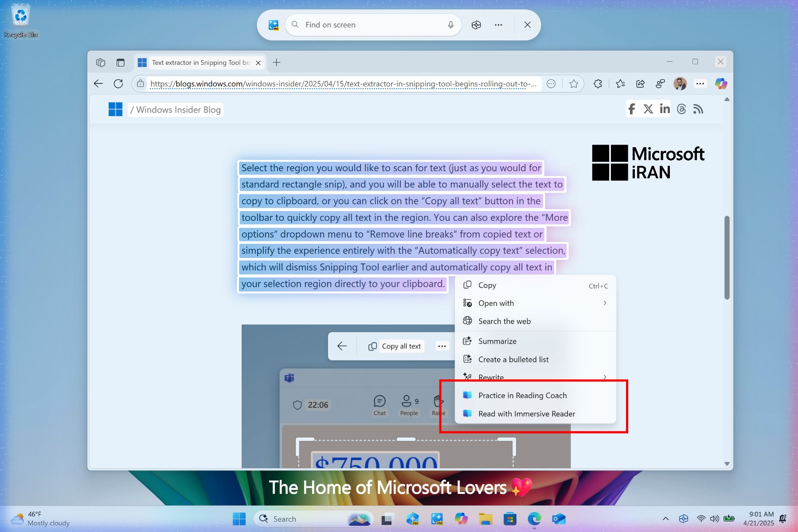
Task: Open the RSS feed icon
Action: tap(698, 109)
